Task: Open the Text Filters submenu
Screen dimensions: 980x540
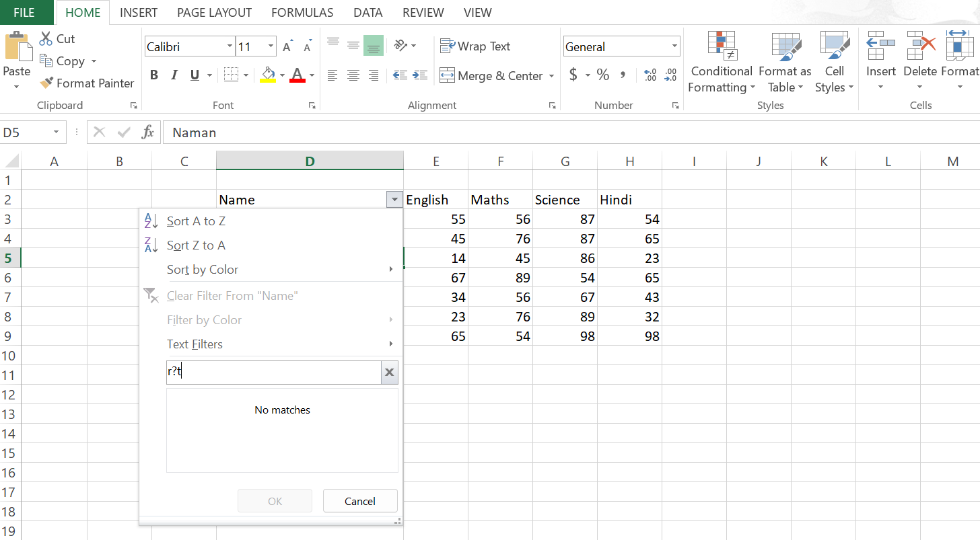Action: tap(195, 344)
